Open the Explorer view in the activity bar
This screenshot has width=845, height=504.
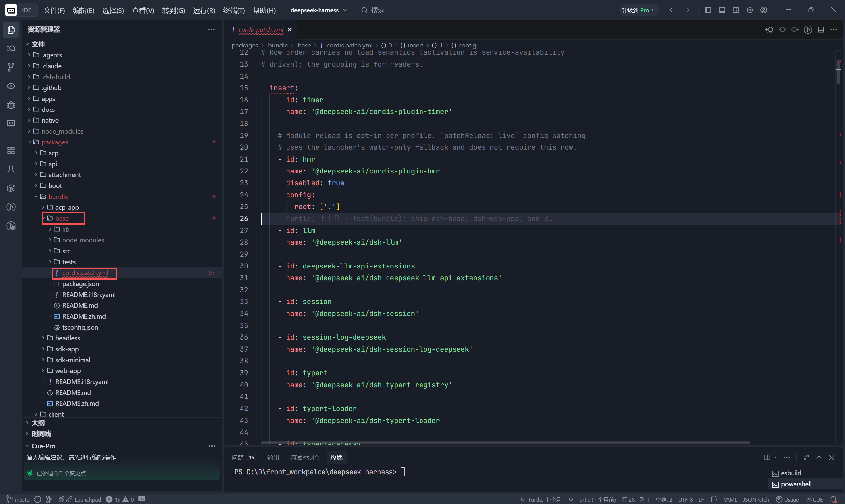11,30
